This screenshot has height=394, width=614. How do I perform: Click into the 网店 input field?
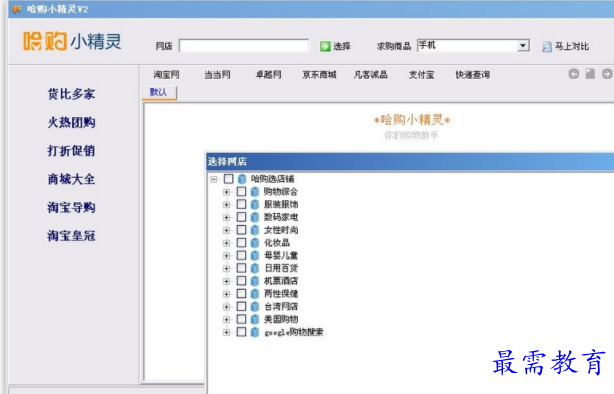[244, 45]
